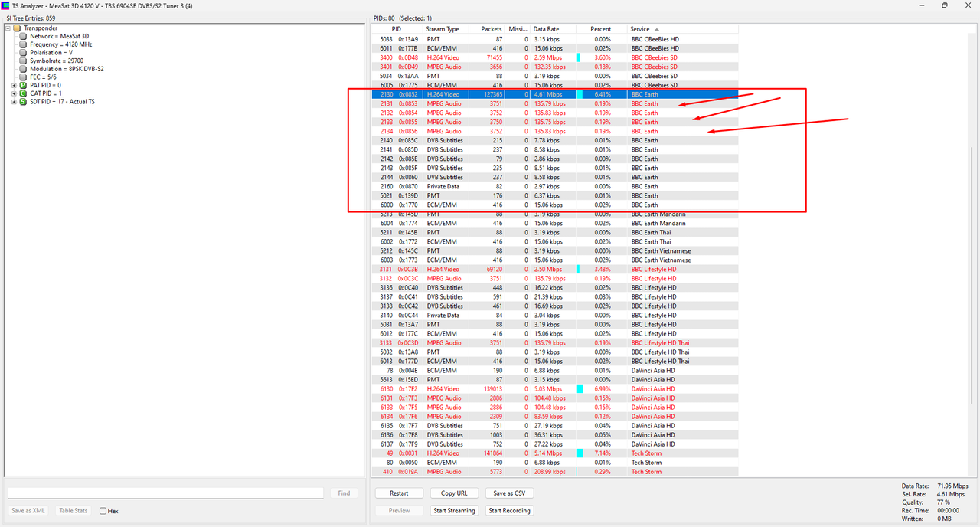Sort by the Packets column header
The image size is (980, 527).
(x=487, y=29)
